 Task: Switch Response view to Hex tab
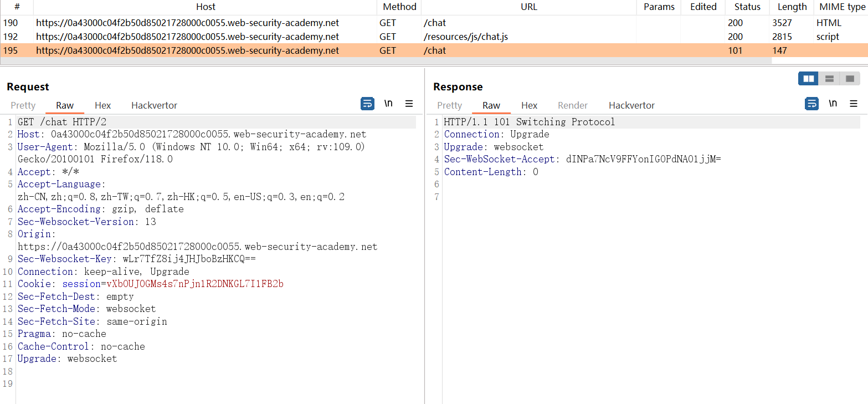click(x=529, y=105)
